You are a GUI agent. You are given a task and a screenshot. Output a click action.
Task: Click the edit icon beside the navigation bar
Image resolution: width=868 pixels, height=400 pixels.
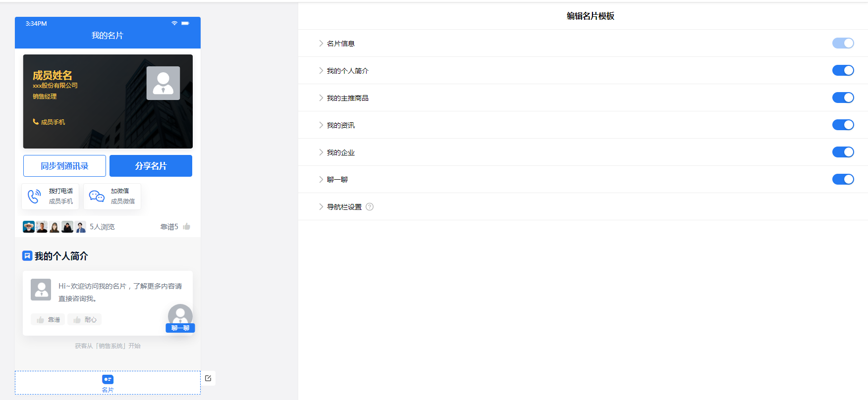click(208, 378)
